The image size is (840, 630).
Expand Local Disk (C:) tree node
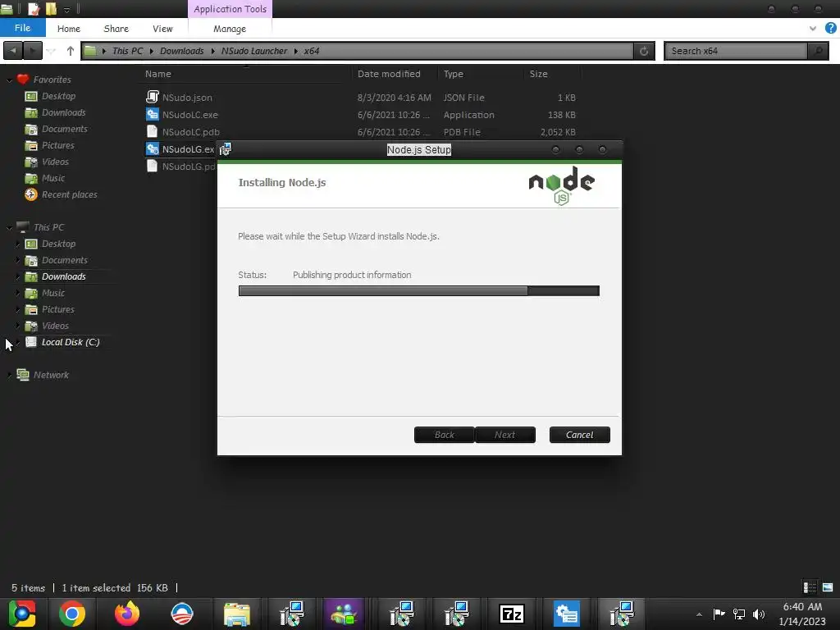tap(18, 342)
